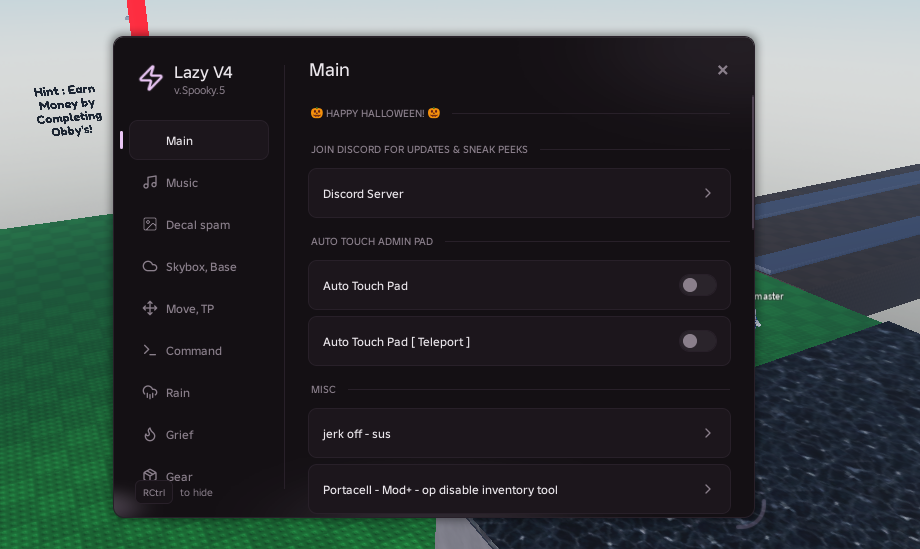The width and height of the screenshot is (920, 549).
Task: Go to the Skybox, Base tab
Action: (x=199, y=266)
